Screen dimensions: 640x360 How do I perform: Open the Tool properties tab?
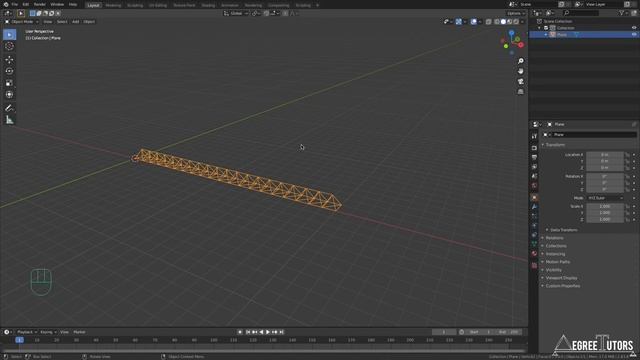coord(534,136)
